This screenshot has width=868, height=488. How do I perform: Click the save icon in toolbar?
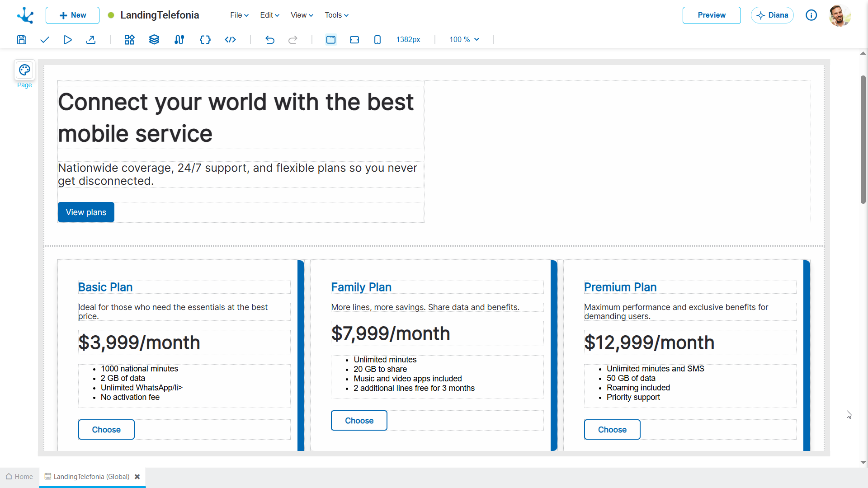coord(22,40)
